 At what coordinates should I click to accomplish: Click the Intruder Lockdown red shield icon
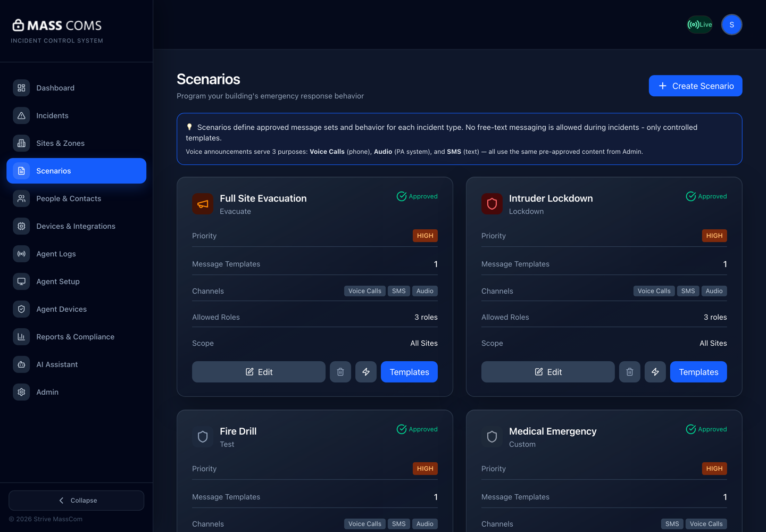[x=492, y=204]
